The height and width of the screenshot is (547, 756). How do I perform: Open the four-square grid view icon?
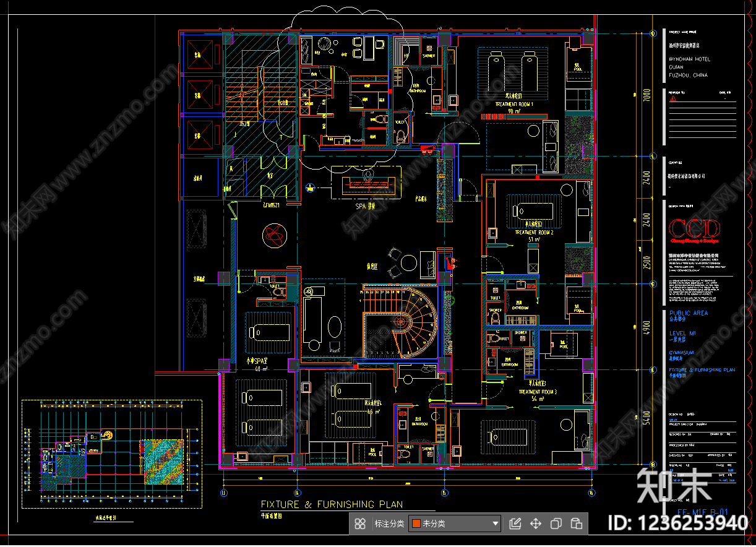360,523
